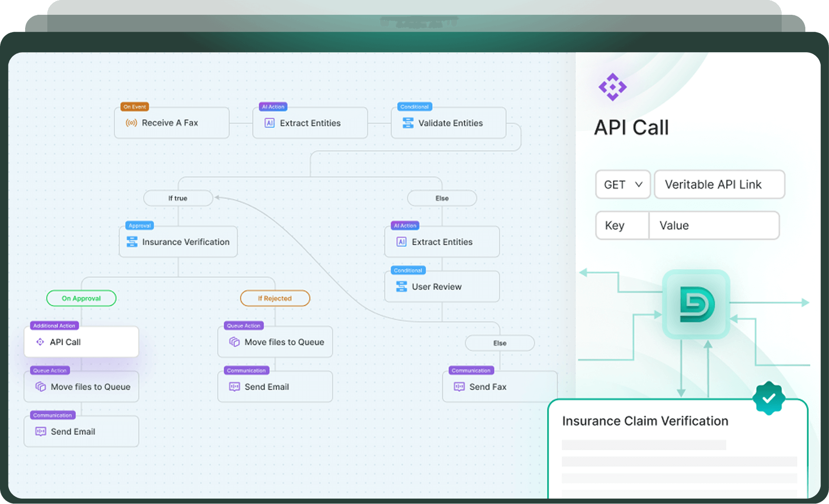Click Conditional tag above User Review
829x504 pixels.
pyautogui.click(x=408, y=270)
